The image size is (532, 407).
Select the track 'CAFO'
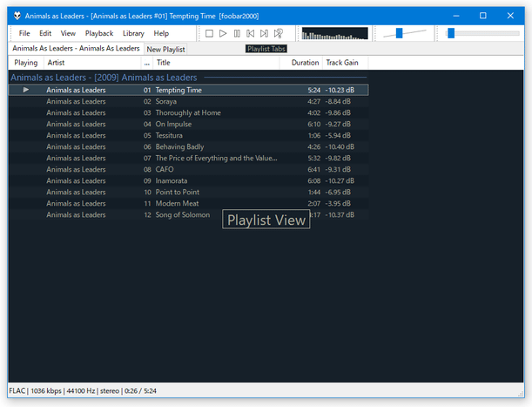click(x=188, y=169)
